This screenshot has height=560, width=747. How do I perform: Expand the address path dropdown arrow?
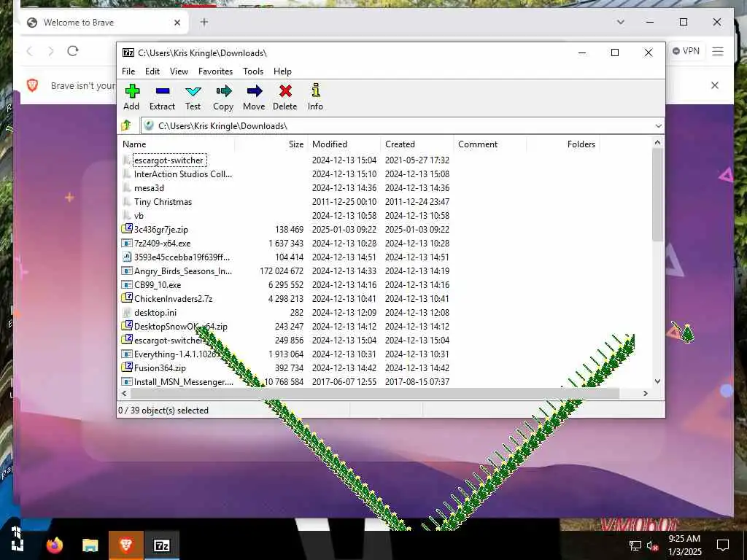[x=659, y=125]
